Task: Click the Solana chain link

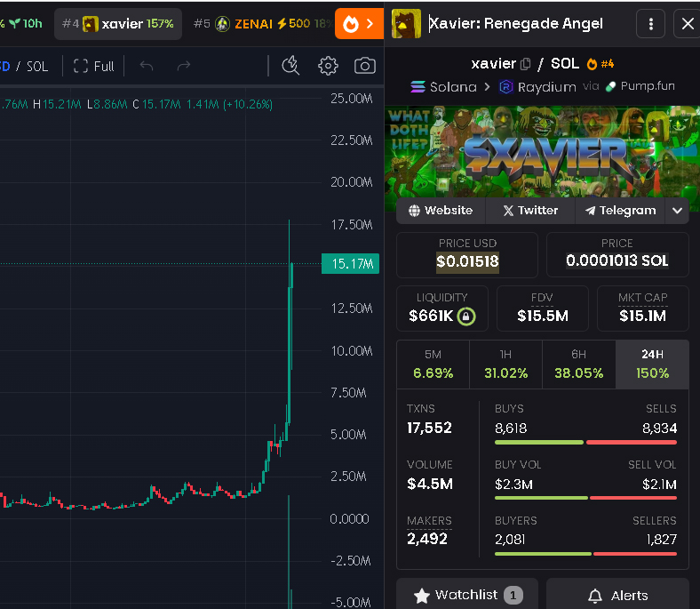Action: 443,86
